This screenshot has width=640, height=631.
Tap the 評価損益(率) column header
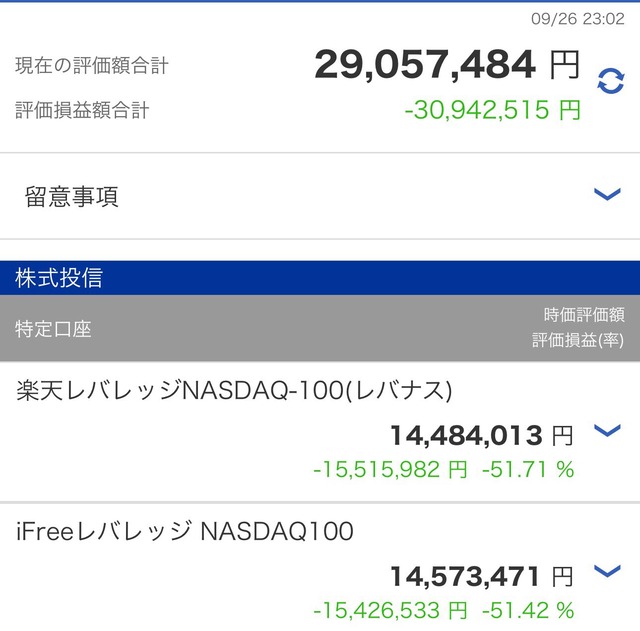click(578, 341)
